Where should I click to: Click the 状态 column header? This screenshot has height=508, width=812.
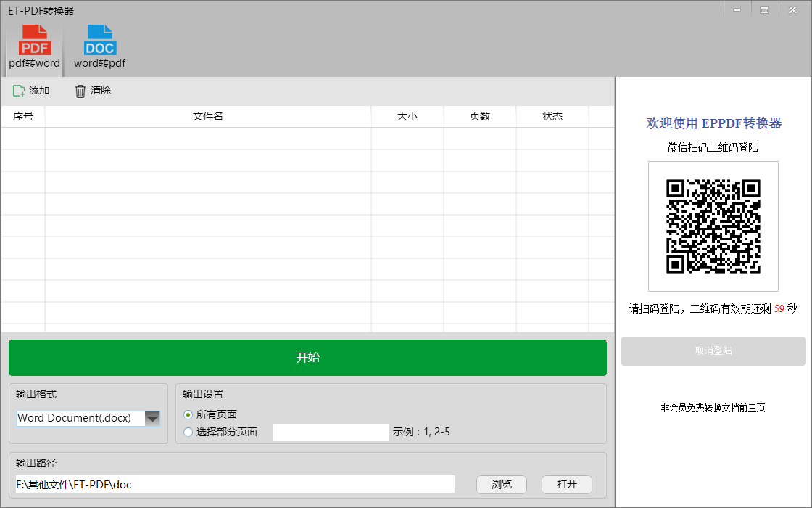click(552, 116)
